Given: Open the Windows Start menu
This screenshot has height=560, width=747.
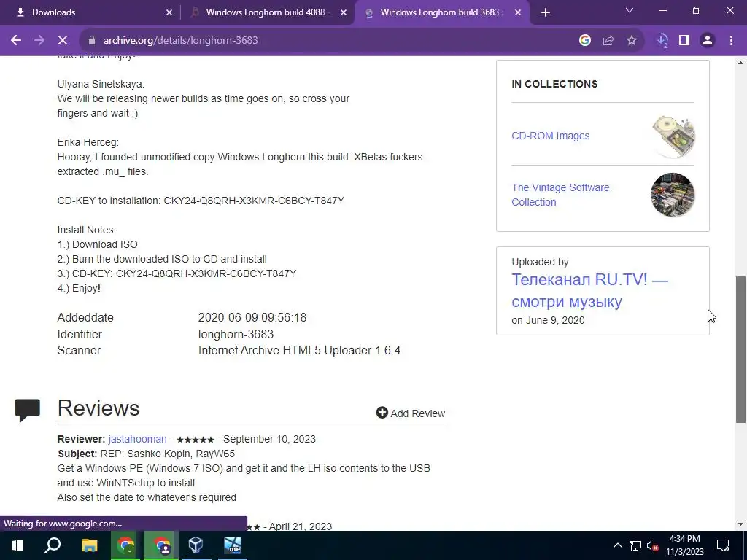Looking at the screenshot, I should click(18, 545).
